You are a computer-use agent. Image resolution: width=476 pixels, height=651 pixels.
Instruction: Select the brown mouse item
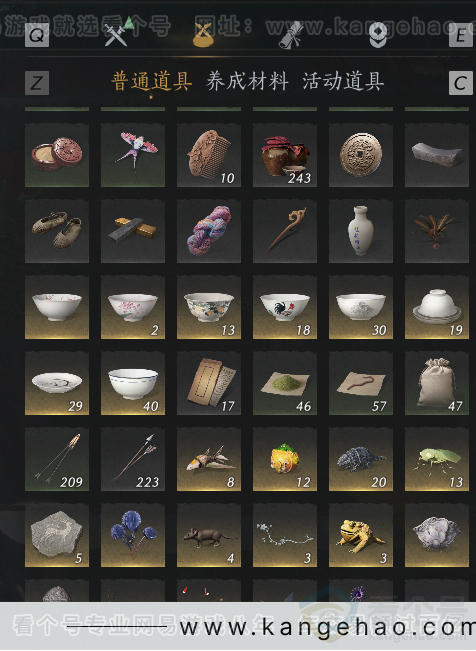click(209, 535)
